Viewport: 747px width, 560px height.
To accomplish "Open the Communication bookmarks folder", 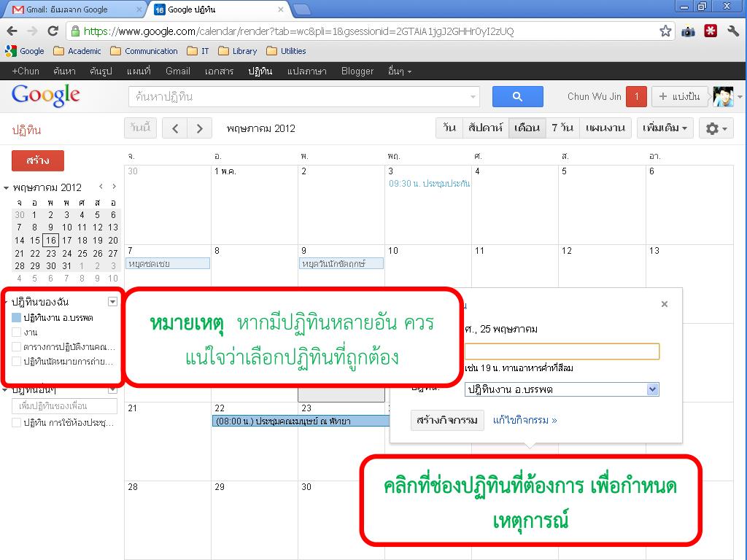I will 144,51.
